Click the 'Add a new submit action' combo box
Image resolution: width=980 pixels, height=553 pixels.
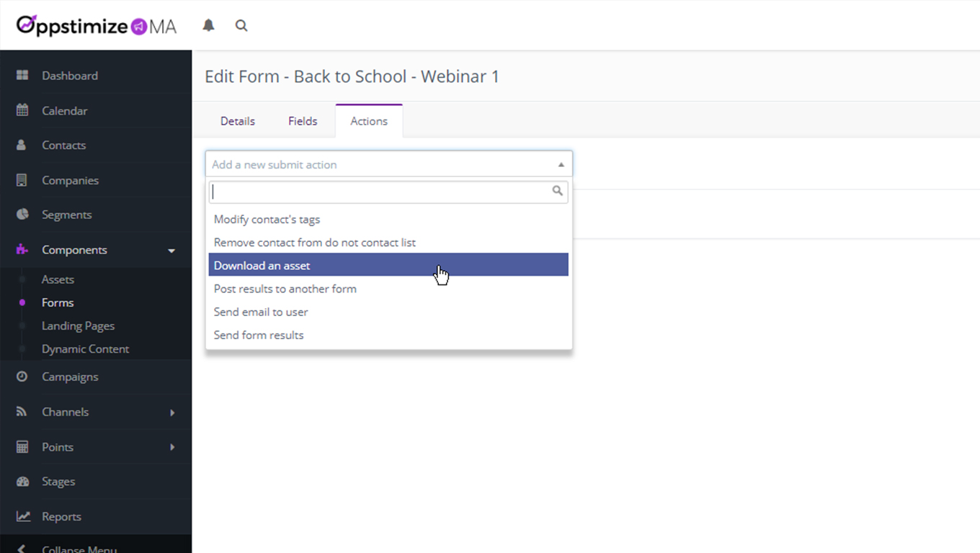click(389, 164)
